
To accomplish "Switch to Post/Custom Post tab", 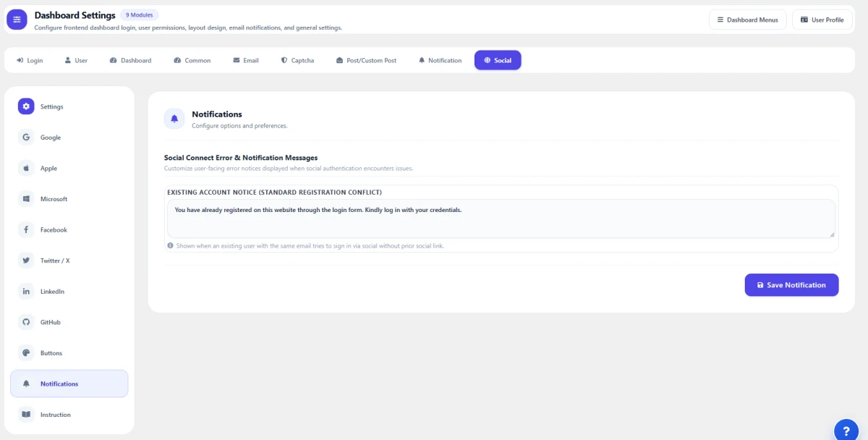I will coord(366,60).
